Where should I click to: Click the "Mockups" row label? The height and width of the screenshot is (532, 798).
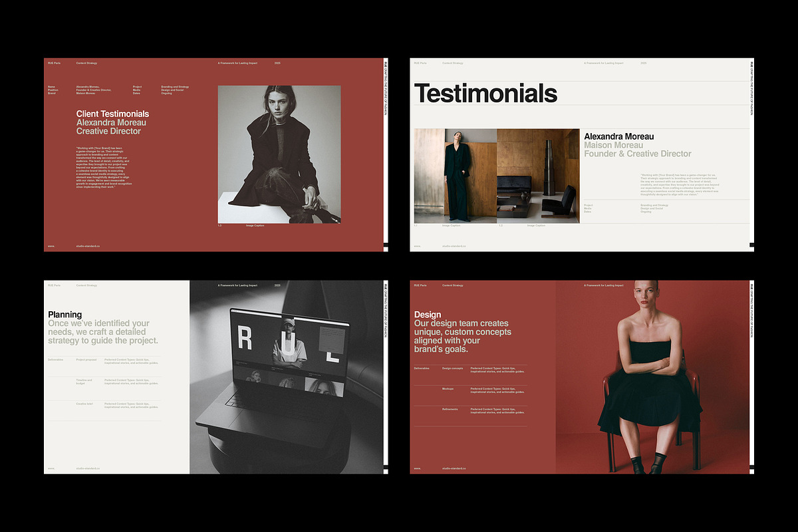tap(448, 388)
